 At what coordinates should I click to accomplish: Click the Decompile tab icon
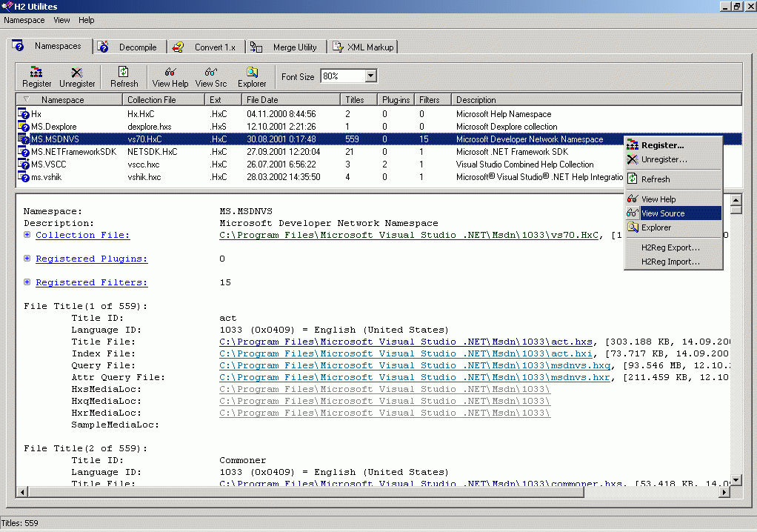pos(103,47)
